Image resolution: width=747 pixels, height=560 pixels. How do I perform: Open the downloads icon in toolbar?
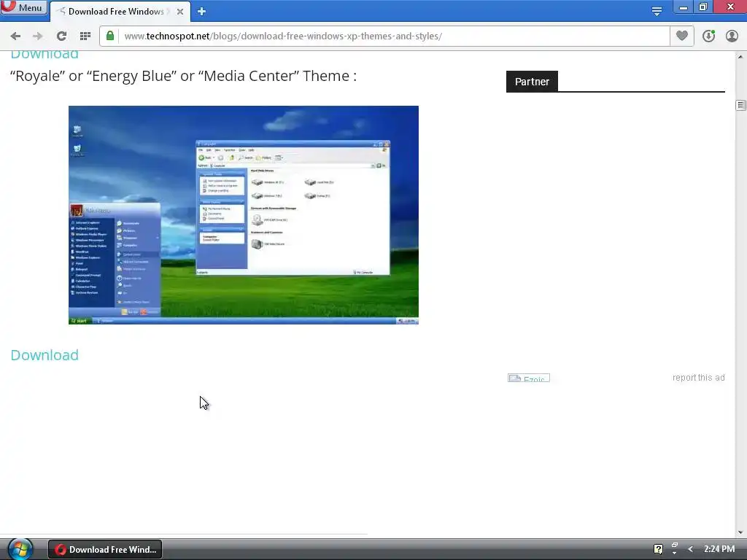point(708,36)
